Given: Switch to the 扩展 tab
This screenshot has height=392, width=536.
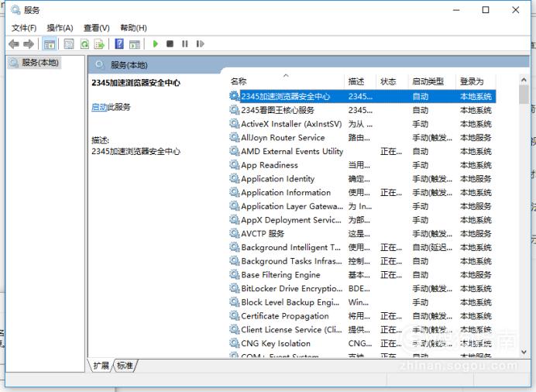Looking at the screenshot, I should 101,366.
